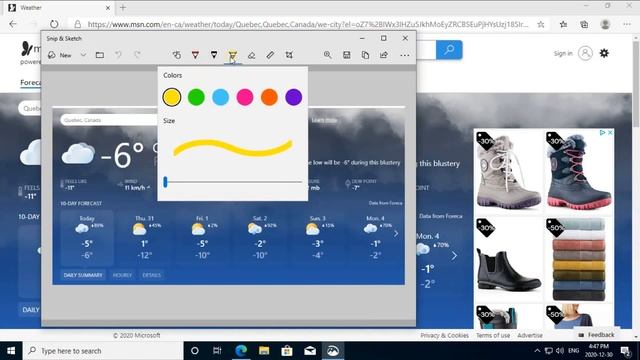Open MSN settings gear icon
This screenshot has height=360, width=640.
pyautogui.click(x=604, y=53)
